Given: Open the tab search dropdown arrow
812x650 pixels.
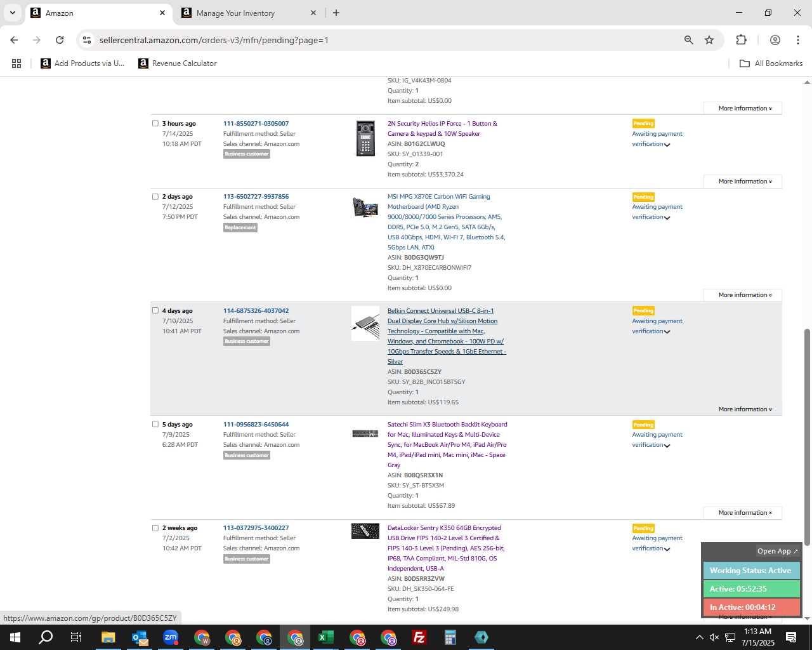Looking at the screenshot, I should (x=12, y=13).
